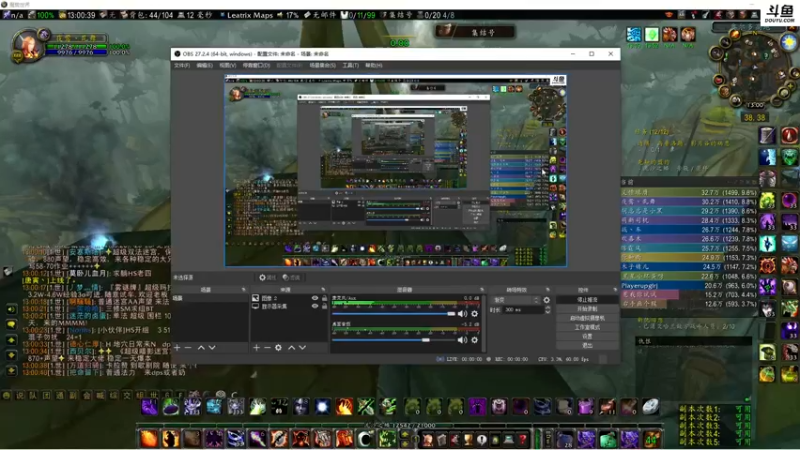Image resolution: width=800 pixels, height=450 pixels.
Task: Click the Studio Mode button
Action: coord(587,327)
